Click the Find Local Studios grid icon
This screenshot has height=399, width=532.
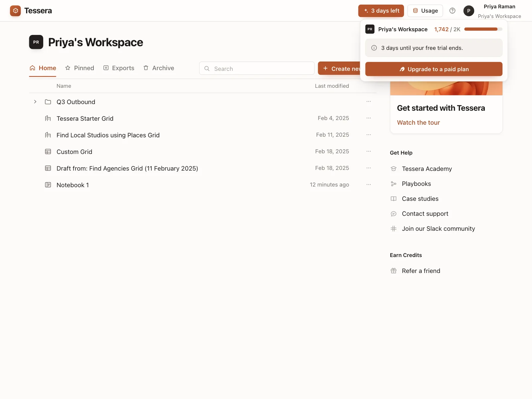[x=48, y=135]
